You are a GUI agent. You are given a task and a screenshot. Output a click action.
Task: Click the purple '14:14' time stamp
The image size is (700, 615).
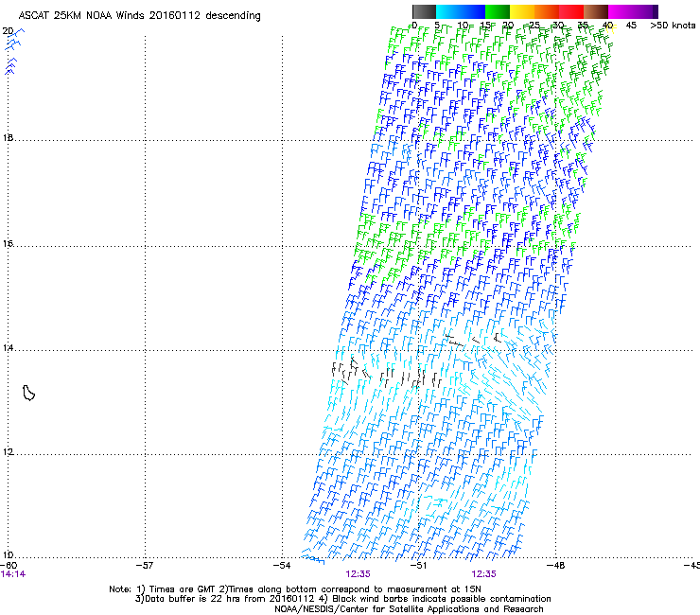click(13, 574)
